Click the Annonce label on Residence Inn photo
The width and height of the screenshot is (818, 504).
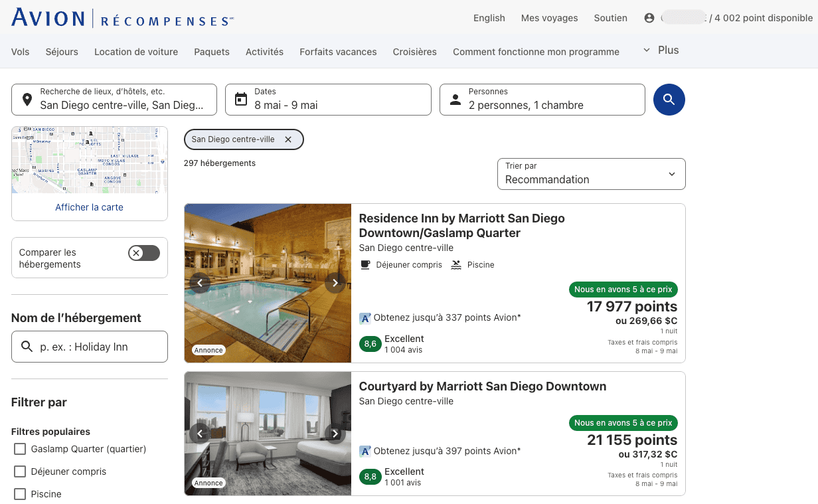click(208, 350)
